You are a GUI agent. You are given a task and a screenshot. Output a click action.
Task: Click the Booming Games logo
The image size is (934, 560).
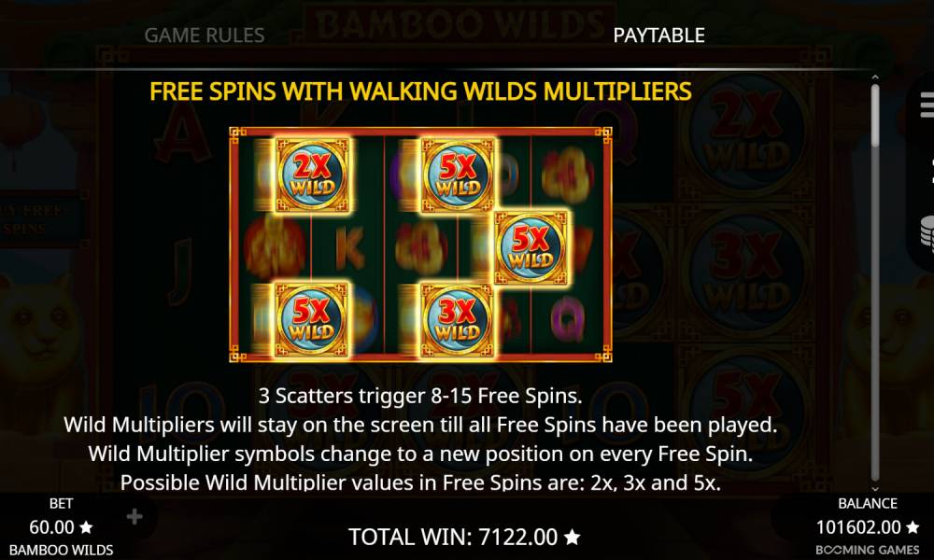pyautogui.click(x=868, y=550)
